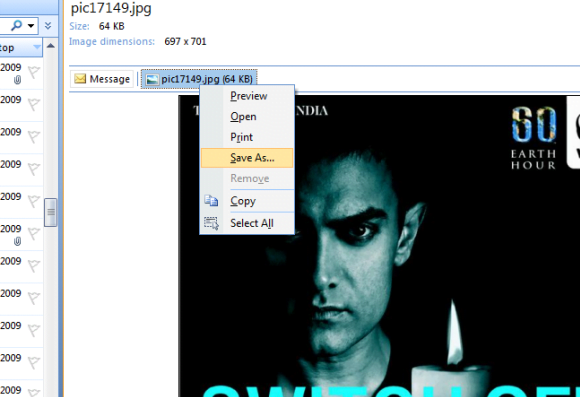Click the Select All icon in context menu
The width and height of the screenshot is (580, 397).
(211, 223)
